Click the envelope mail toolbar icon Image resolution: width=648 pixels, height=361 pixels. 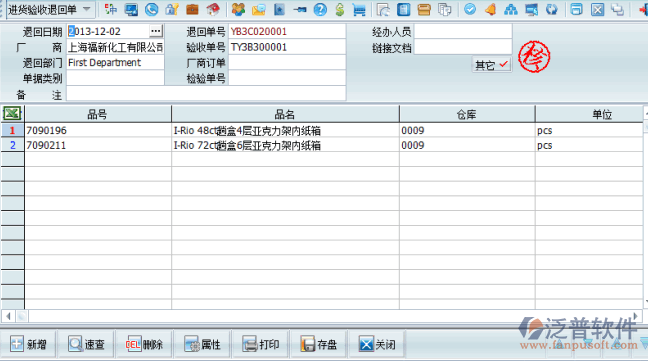click(259, 10)
